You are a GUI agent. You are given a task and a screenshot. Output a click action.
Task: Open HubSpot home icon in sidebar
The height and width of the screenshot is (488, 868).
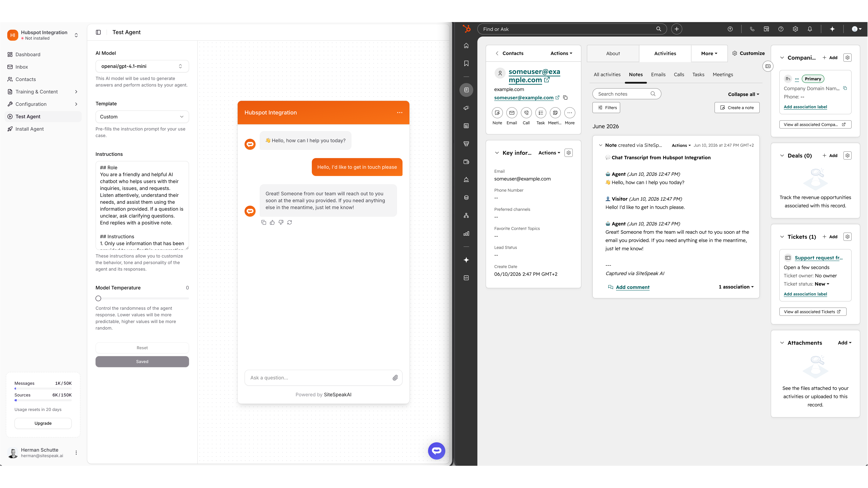point(466,46)
